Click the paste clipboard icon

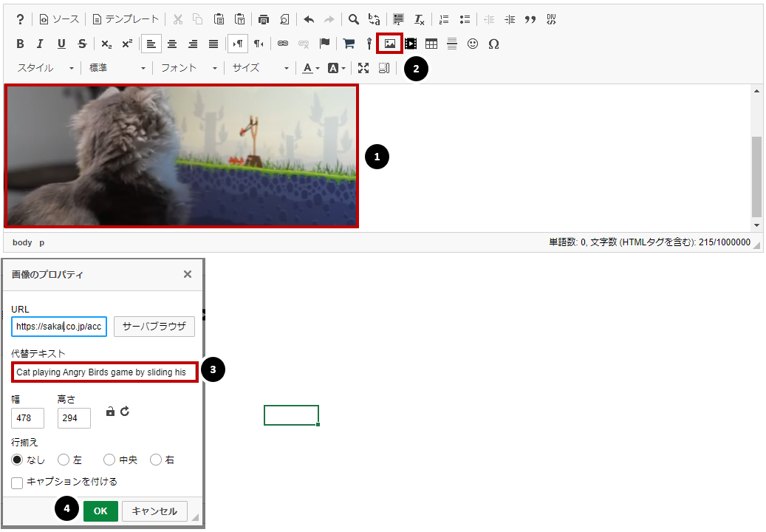pyautogui.click(x=219, y=19)
